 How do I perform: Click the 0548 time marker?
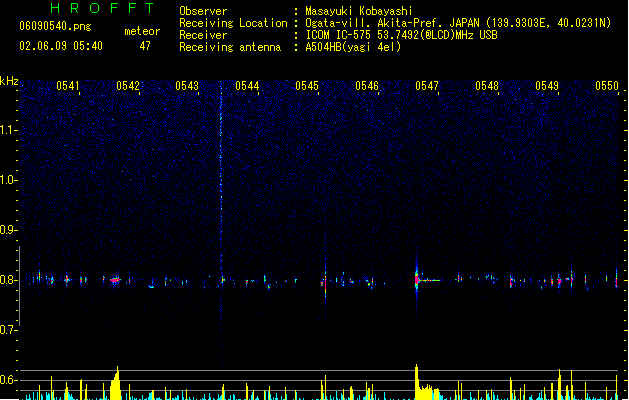[x=487, y=86]
